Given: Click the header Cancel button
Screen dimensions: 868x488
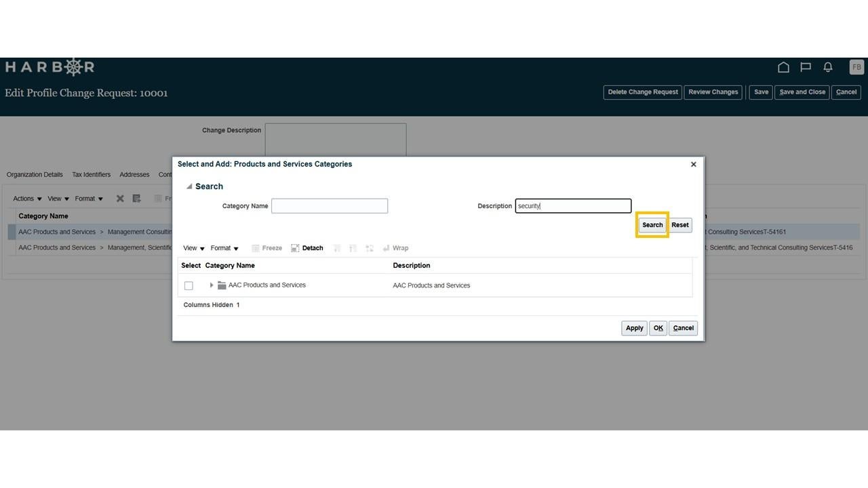Looking at the screenshot, I should coord(846,92).
